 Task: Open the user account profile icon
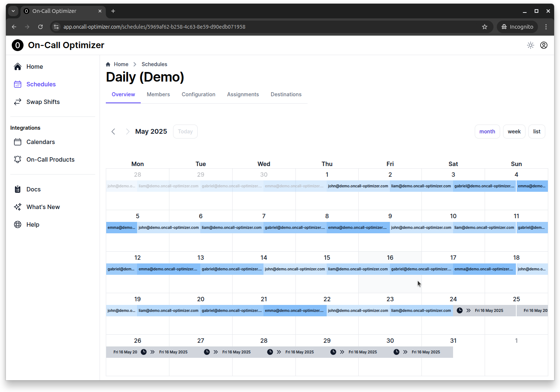point(543,45)
